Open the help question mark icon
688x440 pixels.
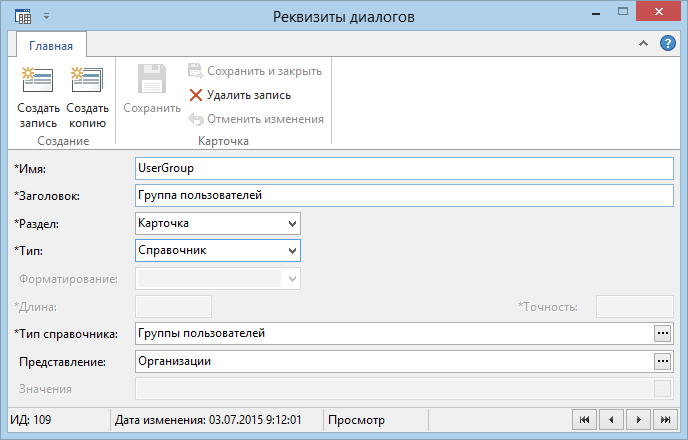[x=668, y=43]
